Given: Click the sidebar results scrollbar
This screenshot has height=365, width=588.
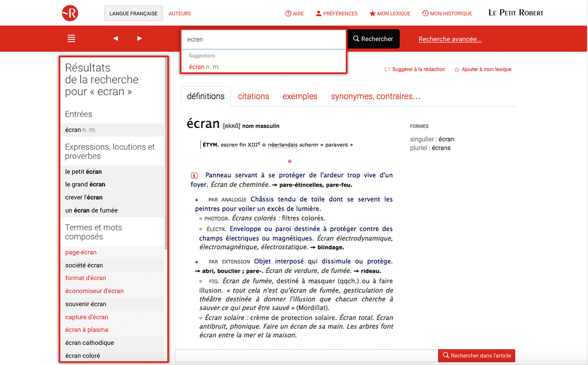Looking at the screenshot, I should click(166, 154).
